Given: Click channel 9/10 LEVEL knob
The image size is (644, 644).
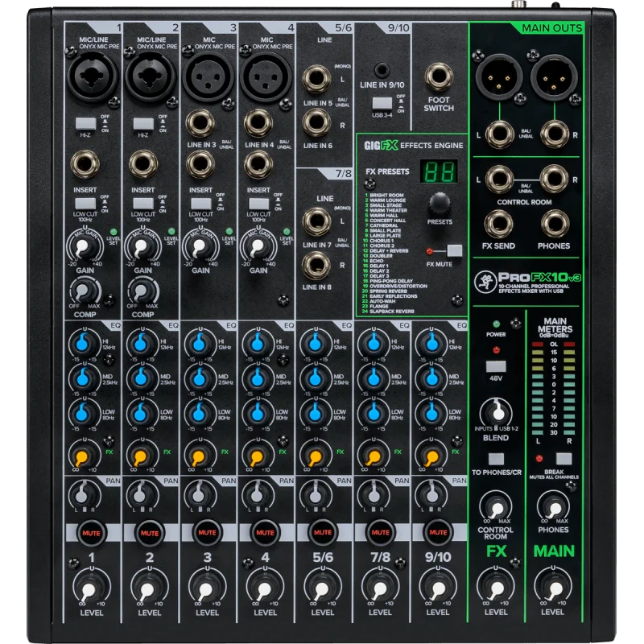Looking at the screenshot, I should (x=438, y=589).
